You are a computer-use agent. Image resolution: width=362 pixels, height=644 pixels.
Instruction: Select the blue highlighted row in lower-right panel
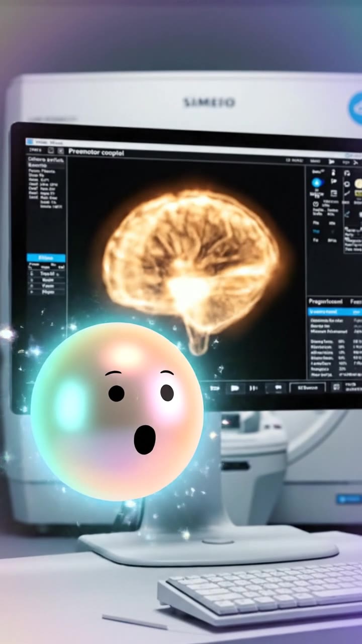point(335,312)
